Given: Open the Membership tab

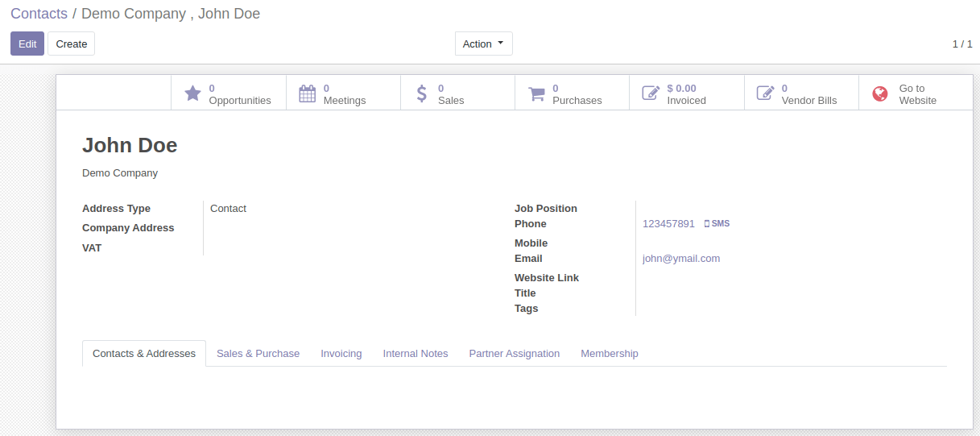Looking at the screenshot, I should [x=610, y=353].
